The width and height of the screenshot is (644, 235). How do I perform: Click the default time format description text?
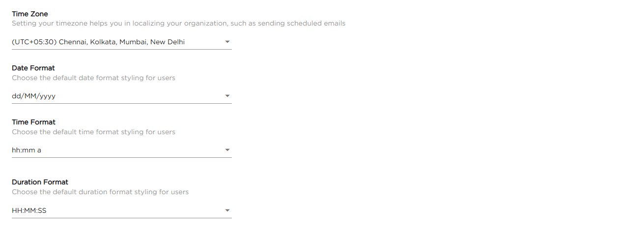pyautogui.click(x=93, y=132)
